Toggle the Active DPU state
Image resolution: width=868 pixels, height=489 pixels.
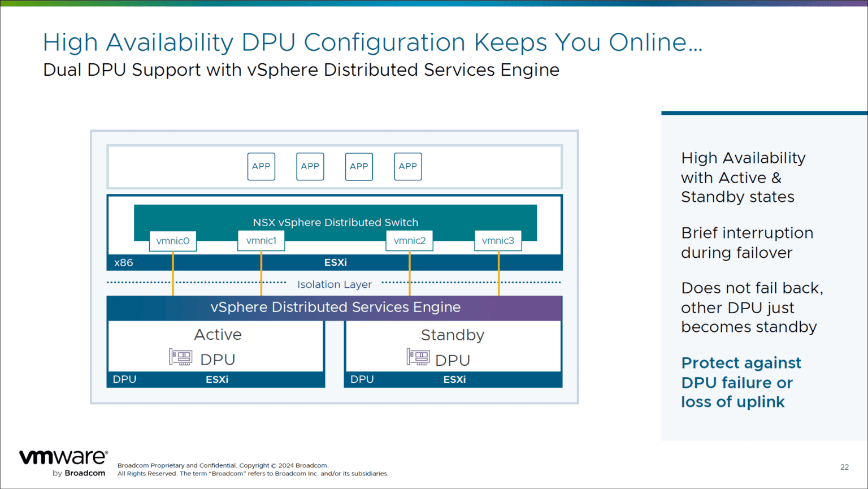(x=217, y=335)
